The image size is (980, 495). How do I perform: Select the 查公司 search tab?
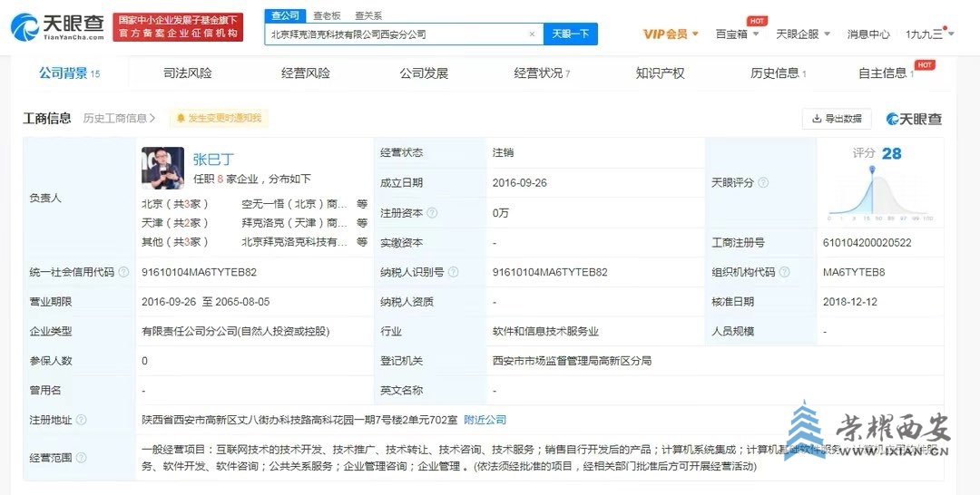pyautogui.click(x=285, y=15)
